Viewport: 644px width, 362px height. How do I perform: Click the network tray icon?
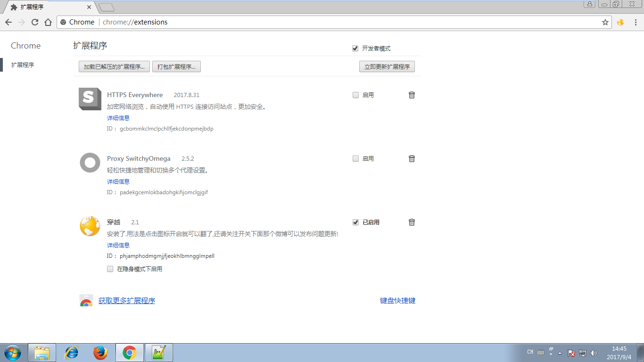click(x=583, y=353)
